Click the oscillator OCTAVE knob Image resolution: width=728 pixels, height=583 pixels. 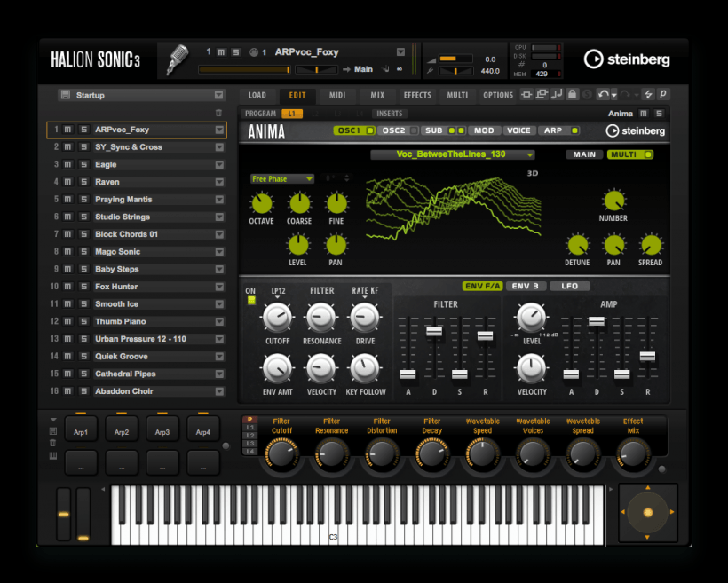[262, 203]
